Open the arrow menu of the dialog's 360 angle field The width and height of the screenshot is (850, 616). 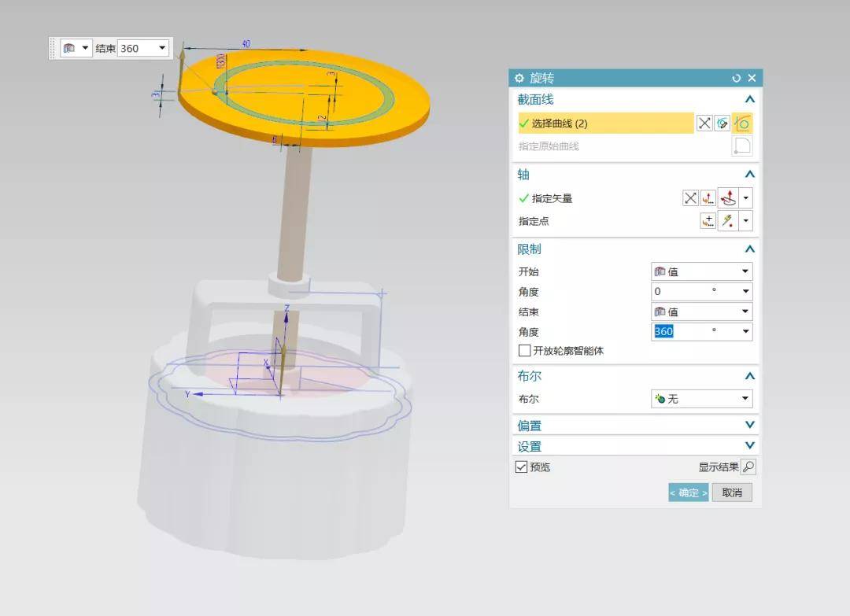point(746,331)
